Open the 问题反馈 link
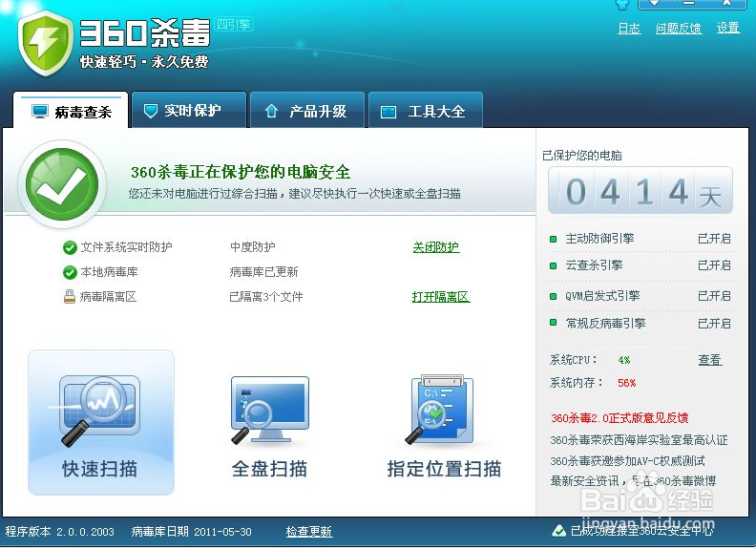This screenshot has width=756, height=550. [679, 28]
